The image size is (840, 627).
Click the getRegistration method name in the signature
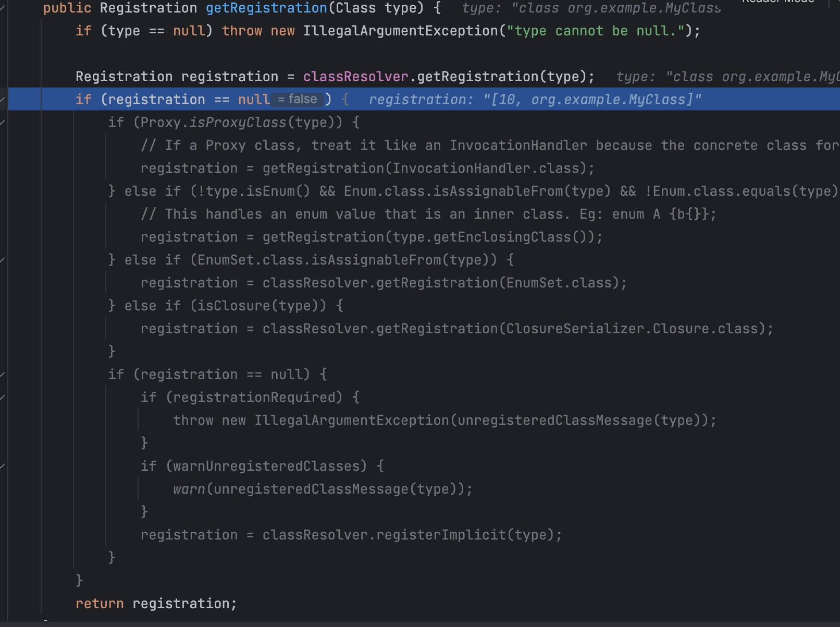[x=266, y=8]
